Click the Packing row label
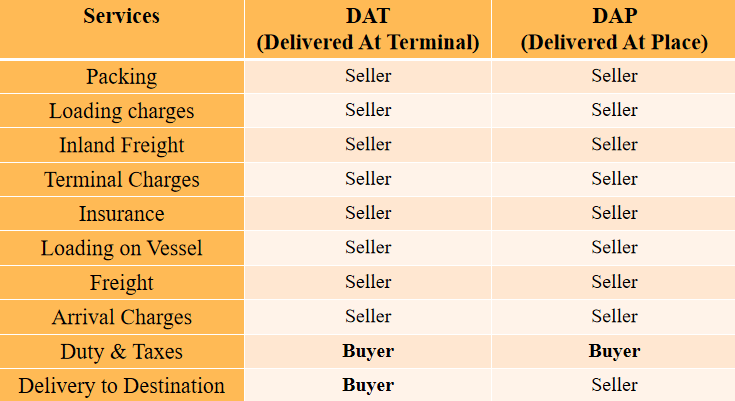Screen dimensions: 735x401 [121, 77]
